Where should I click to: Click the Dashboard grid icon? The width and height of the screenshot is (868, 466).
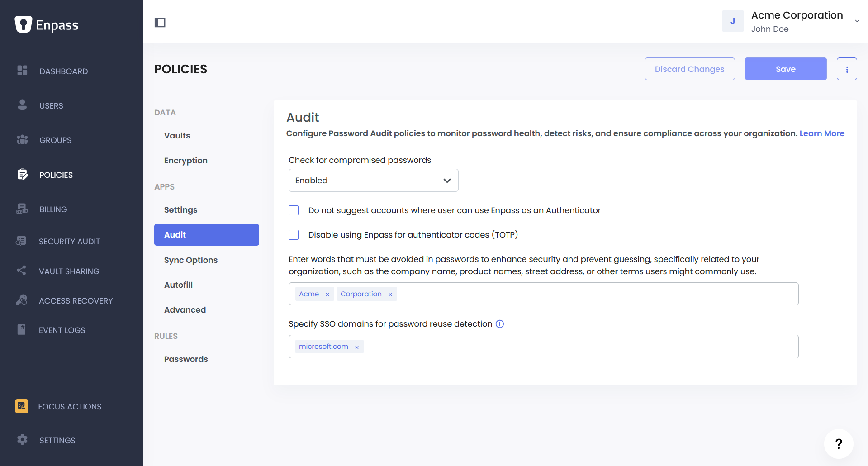click(x=22, y=71)
